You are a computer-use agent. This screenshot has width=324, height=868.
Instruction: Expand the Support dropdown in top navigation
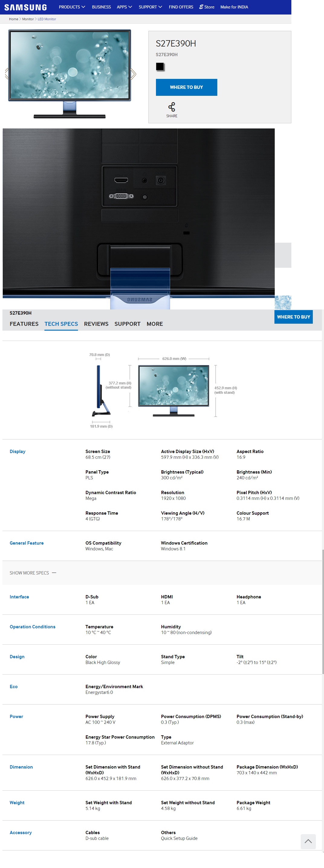(x=150, y=7)
